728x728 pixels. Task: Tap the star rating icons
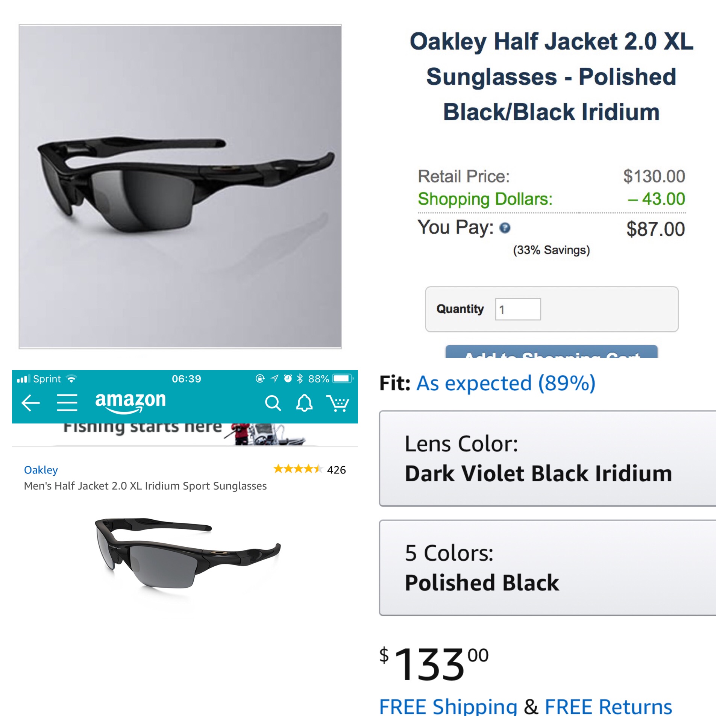298,469
